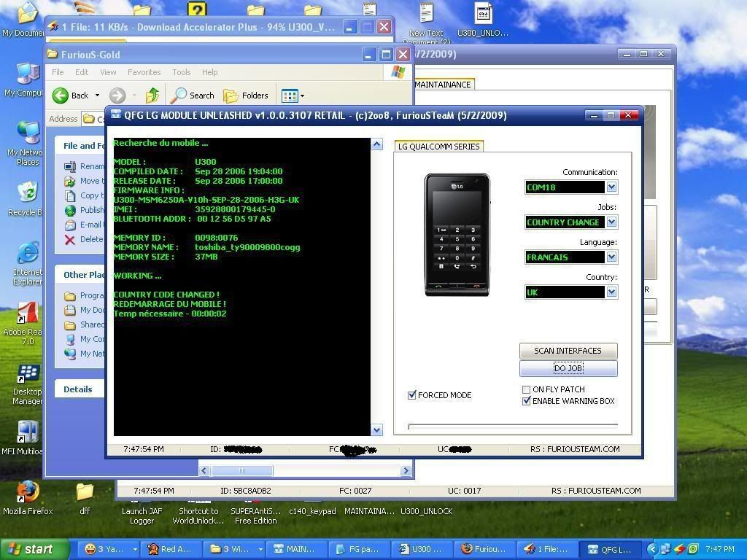
Task: Expand the grouped '3 Wi...' taskbar button arrow
Action: point(260,549)
